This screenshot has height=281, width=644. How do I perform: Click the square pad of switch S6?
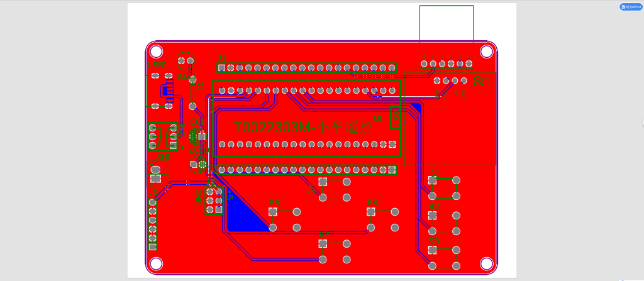coord(323,182)
